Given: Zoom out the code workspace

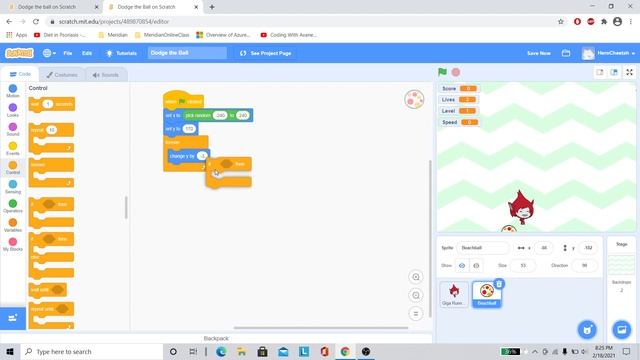Looking at the screenshot, I should (416, 295).
